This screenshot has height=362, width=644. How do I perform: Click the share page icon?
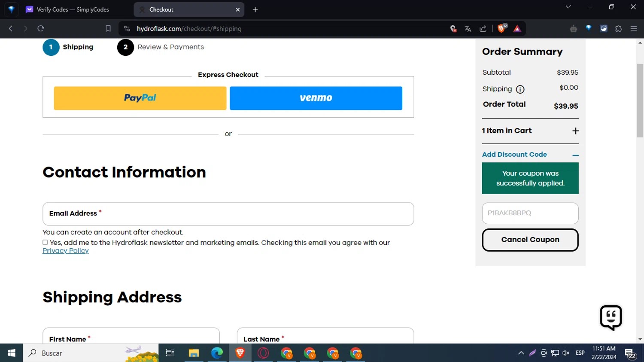pyautogui.click(x=483, y=29)
